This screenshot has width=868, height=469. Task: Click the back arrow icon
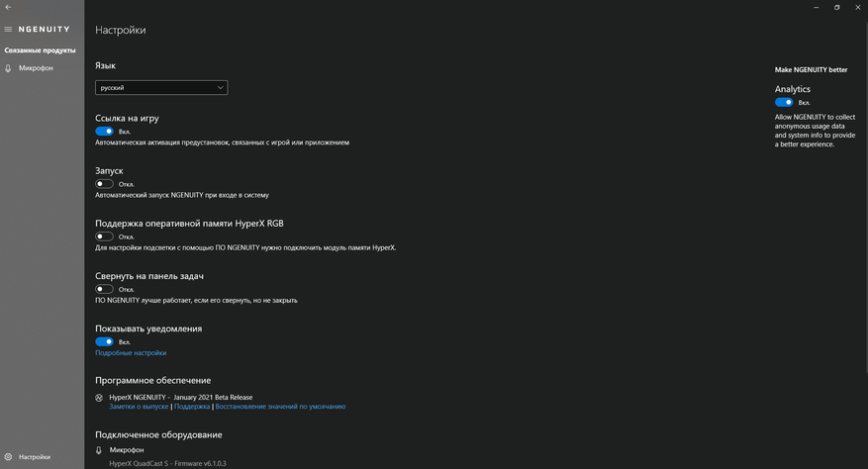[x=8, y=7]
